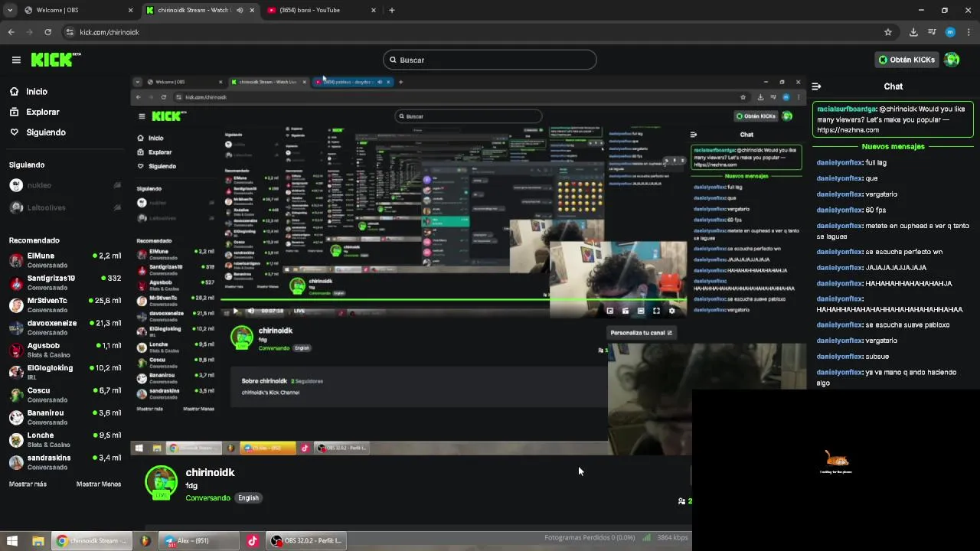Switch to the chirinoidk Stream tab
Screen dimensions: 980x551
[x=199, y=10]
